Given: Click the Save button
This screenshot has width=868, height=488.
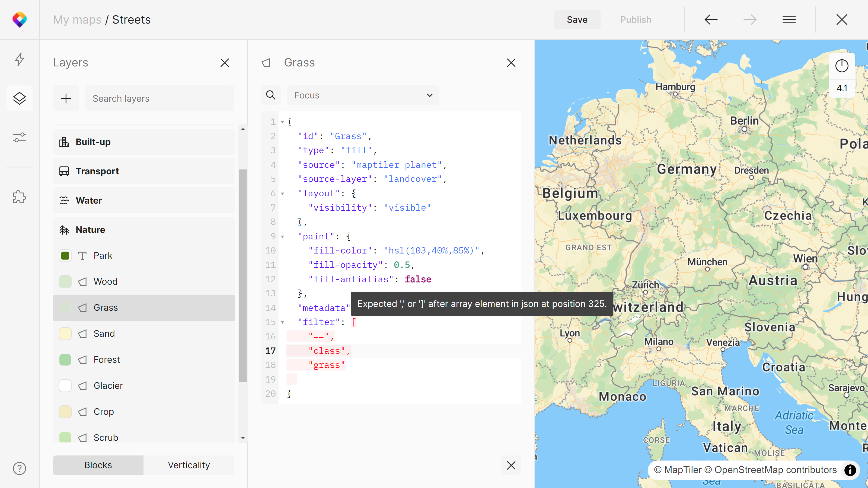Looking at the screenshot, I should [577, 20].
